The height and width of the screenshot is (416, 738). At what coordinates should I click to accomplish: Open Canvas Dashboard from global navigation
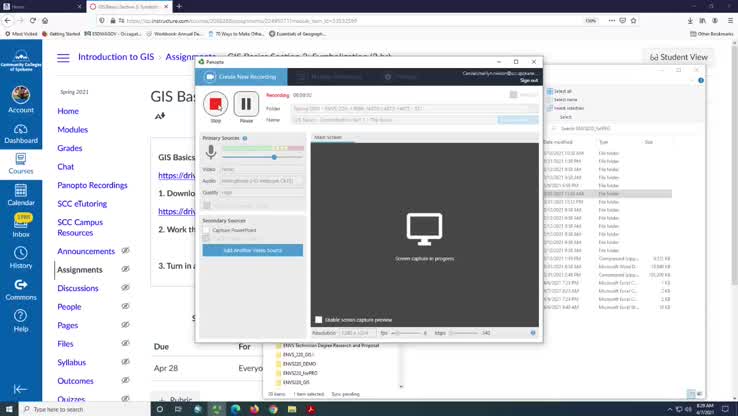point(21,131)
